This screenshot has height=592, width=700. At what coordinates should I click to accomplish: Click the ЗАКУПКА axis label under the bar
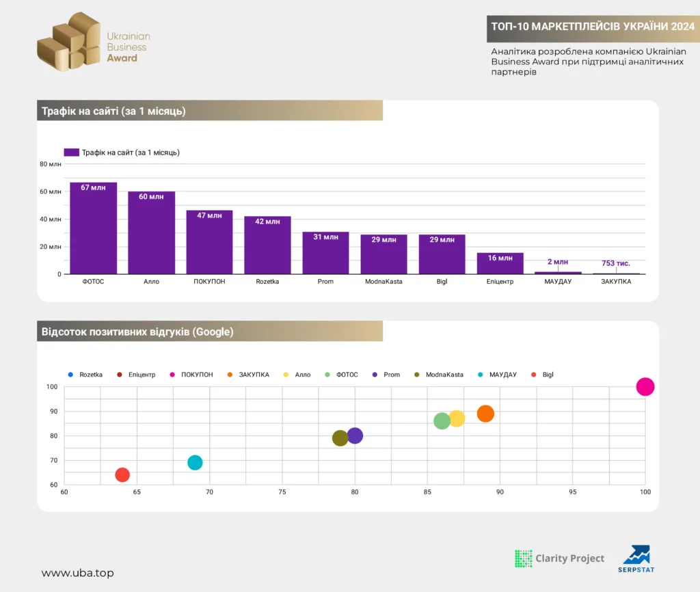point(616,281)
